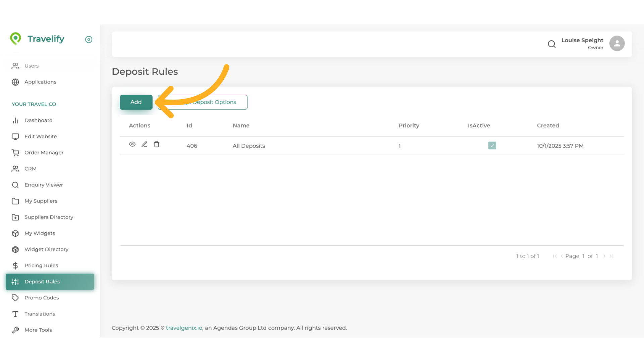Open Order Manager from sidebar
644x362 pixels.
point(44,153)
